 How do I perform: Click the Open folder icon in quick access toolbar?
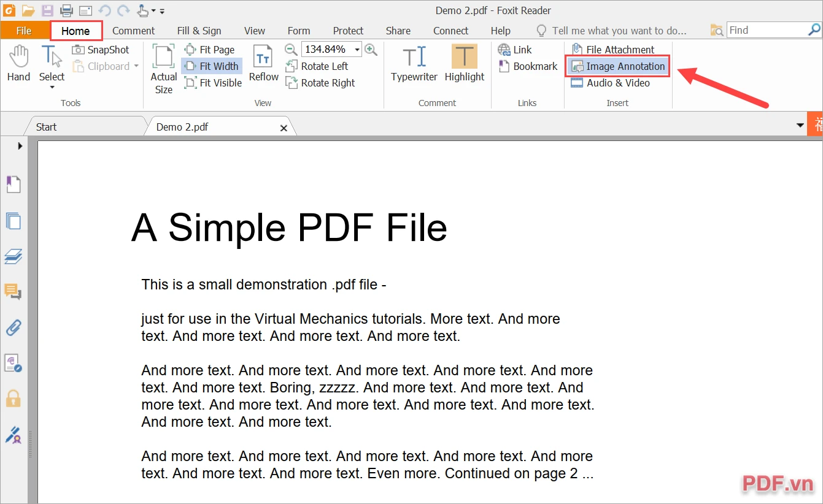[x=28, y=10]
